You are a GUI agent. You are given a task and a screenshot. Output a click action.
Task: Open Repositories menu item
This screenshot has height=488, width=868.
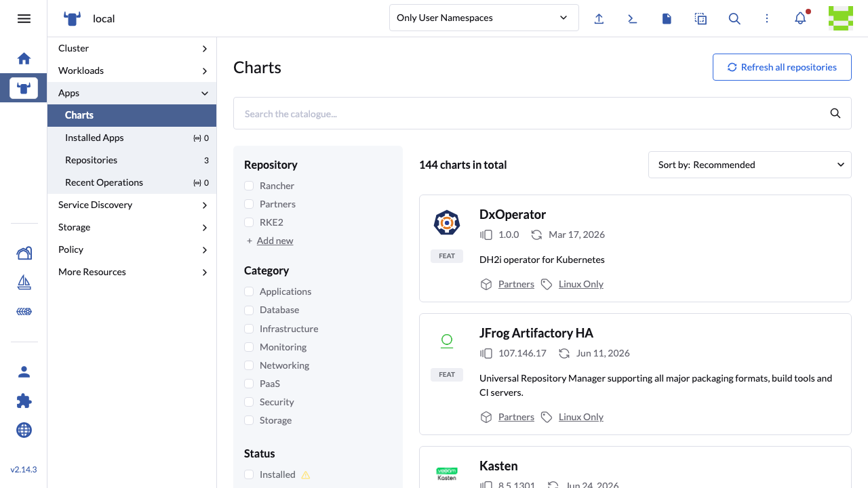click(x=132, y=160)
